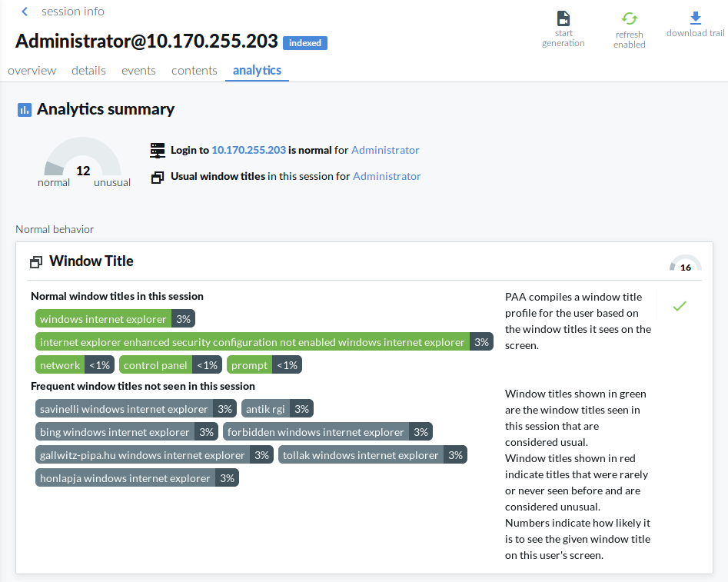Follow the 10.170.255.203 host link
This screenshot has width=728, height=582.
pyautogui.click(x=248, y=150)
